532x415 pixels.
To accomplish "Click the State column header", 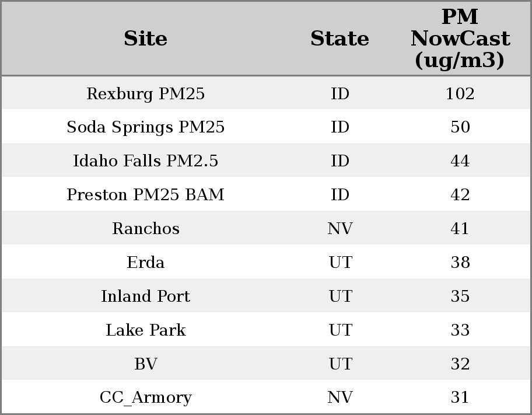I will click(x=339, y=39).
